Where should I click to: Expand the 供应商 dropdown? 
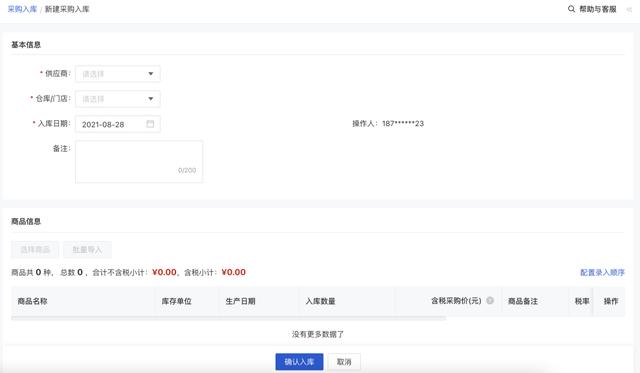tap(118, 74)
